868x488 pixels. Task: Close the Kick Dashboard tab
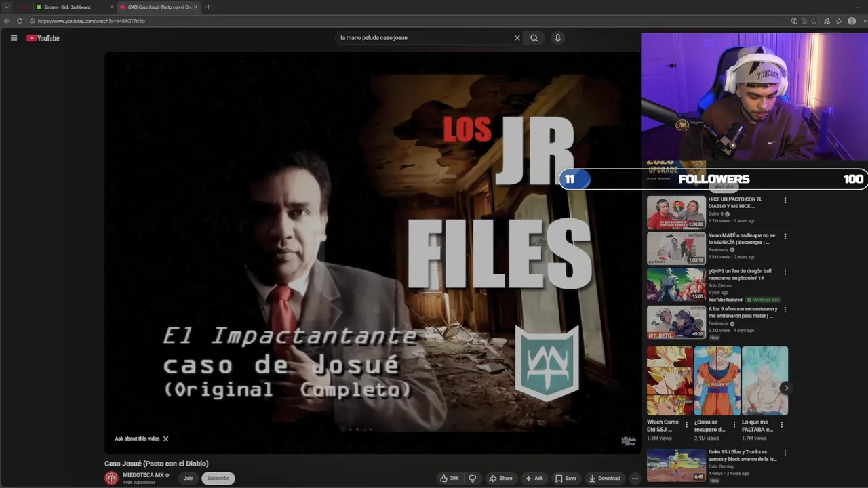(x=111, y=7)
